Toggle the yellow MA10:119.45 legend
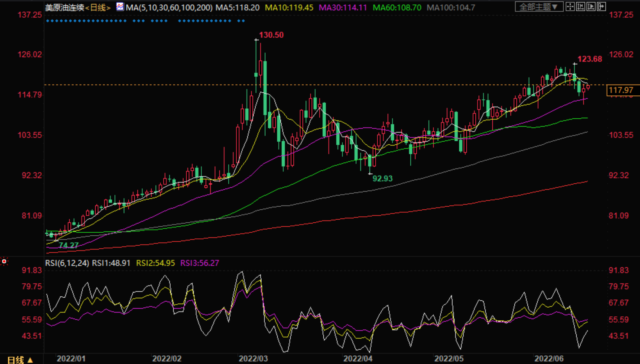The height and width of the screenshot is (364, 640). coord(289,7)
